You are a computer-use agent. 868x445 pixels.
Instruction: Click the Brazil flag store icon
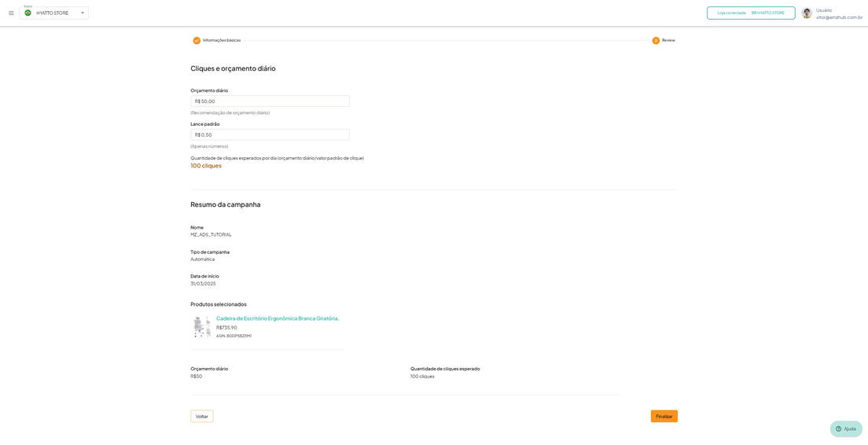(28, 13)
